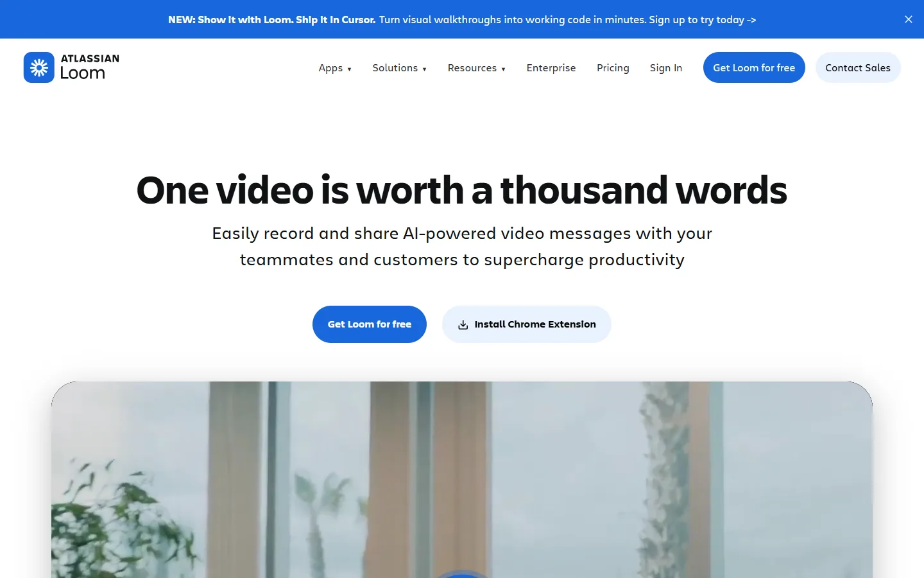Click the download icon on Install Chrome Extension
The image size is (924, 578).
(x=463, y=325)
